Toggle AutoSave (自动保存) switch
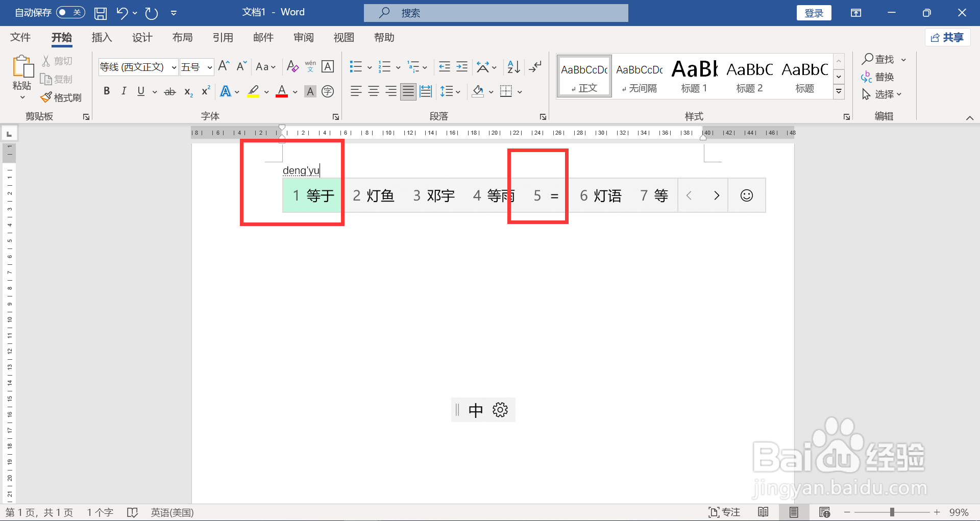 pyautogui.click(x=70, y=12)
